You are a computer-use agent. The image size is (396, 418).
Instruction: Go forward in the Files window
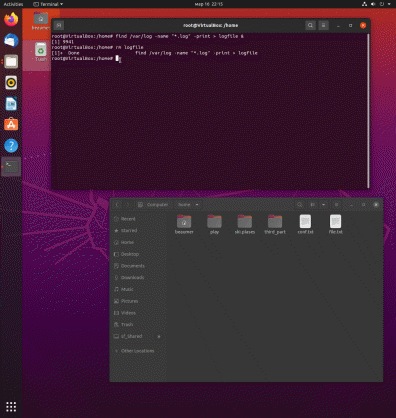[x=128, y=205]
